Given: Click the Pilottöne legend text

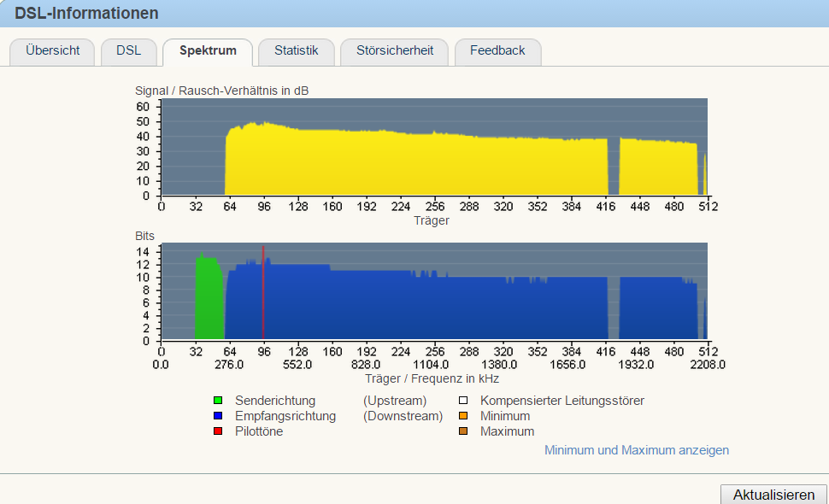Looking at the screenshot, I should [x=259, y=431].
